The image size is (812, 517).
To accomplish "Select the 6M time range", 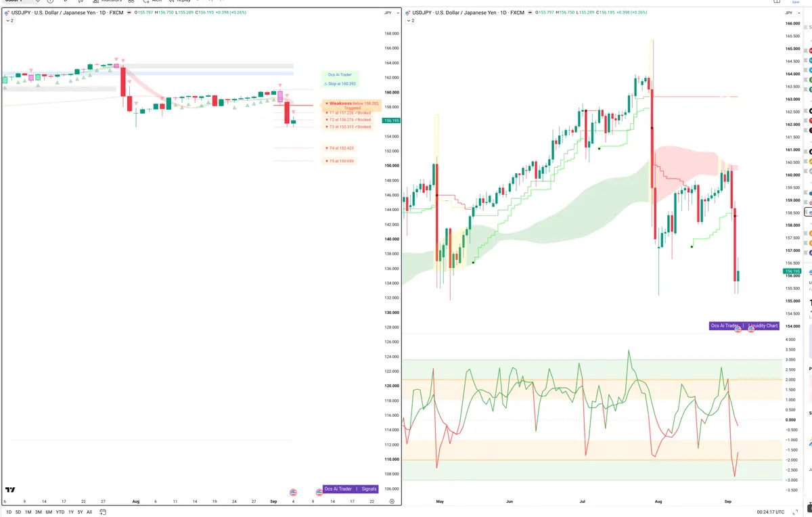I will (x=49, y=512).
